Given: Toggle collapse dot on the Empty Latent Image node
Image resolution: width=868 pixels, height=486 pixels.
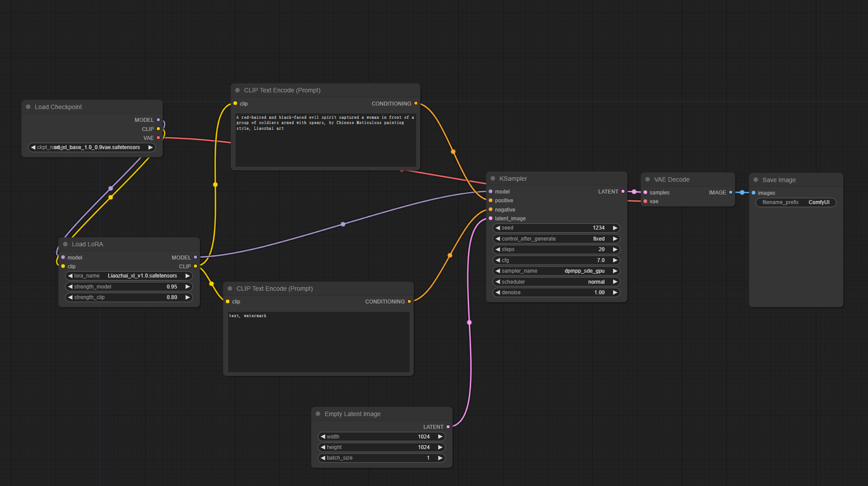Looking at the screenshot, I should click(x=318, y=414).
